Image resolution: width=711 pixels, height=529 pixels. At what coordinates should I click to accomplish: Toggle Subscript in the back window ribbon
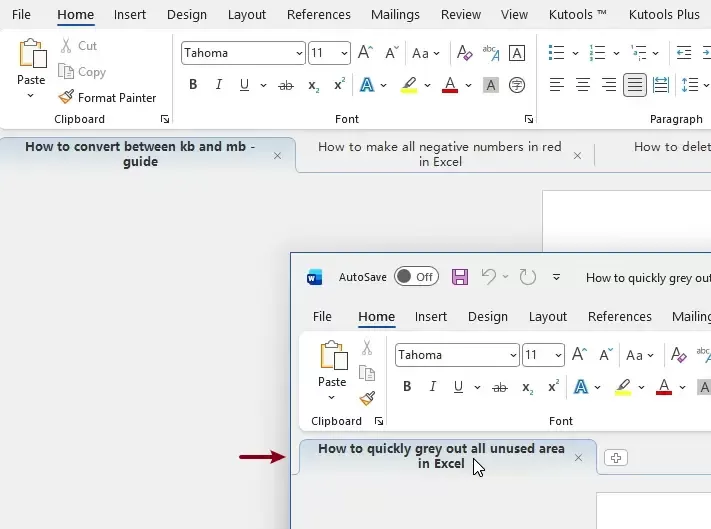pyautogui.click(x=313, y=85)
